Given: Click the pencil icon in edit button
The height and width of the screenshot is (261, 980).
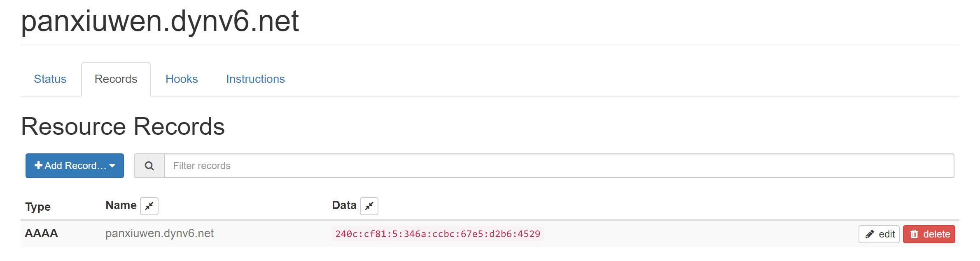Looking at the screenshot, I should coord(869,235).
